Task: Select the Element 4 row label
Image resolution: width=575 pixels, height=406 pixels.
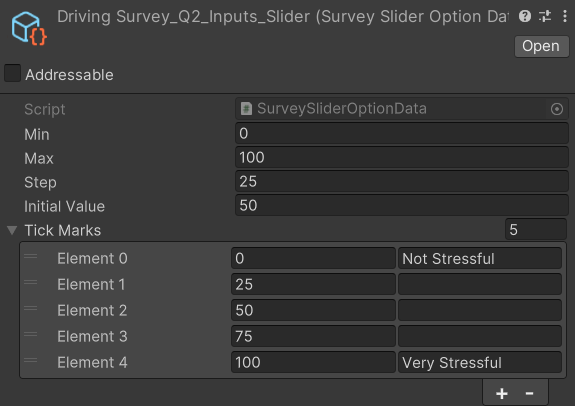Action: click(x=92, y=362)
